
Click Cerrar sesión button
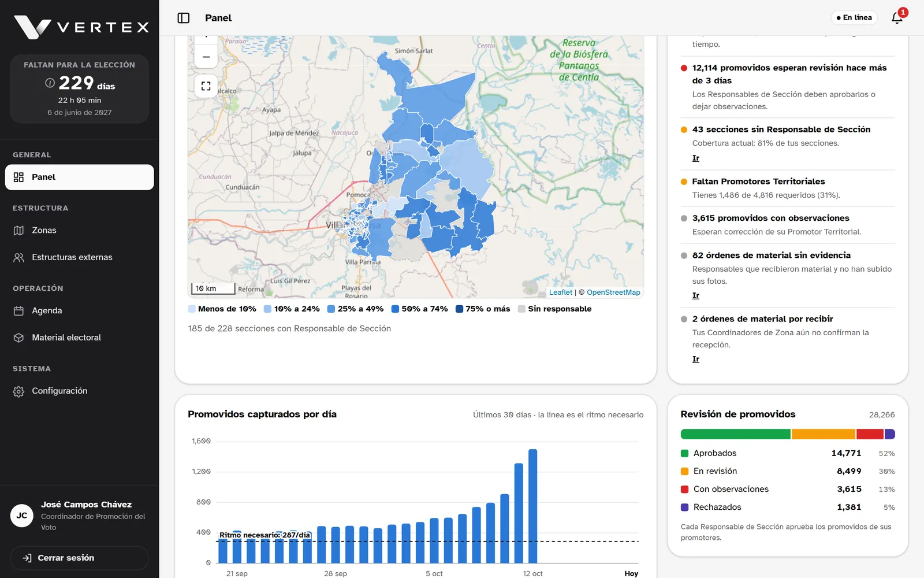pos(80,558)
